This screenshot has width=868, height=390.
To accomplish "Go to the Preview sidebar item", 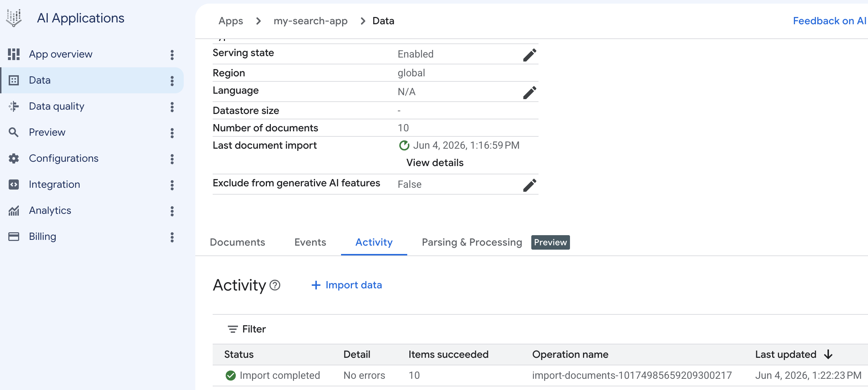I will click(92, 132).
